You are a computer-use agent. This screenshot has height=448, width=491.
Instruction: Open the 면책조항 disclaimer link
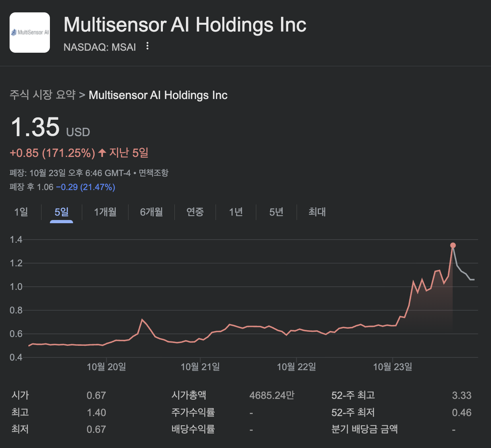click(x=154, y=173)
